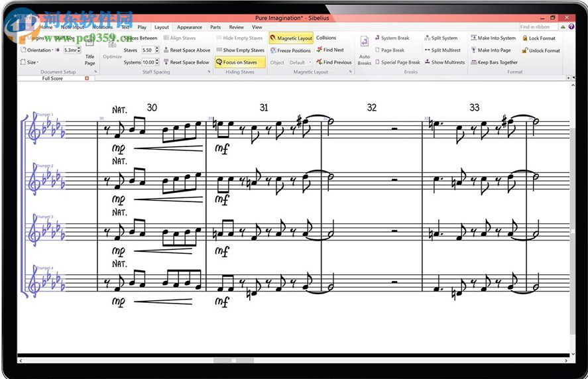This screenshot has height=379, width=588.
Task: Insert a Page Break
Action: tap(390, 50)
